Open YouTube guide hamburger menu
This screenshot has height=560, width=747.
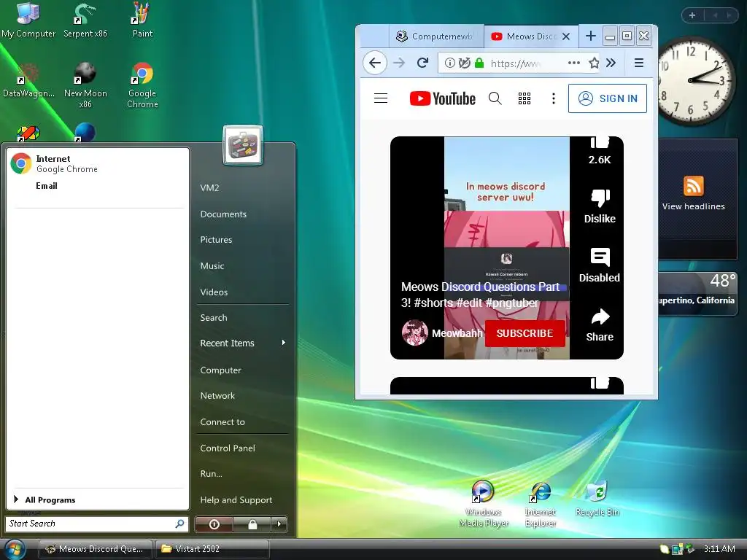(381, 98)
